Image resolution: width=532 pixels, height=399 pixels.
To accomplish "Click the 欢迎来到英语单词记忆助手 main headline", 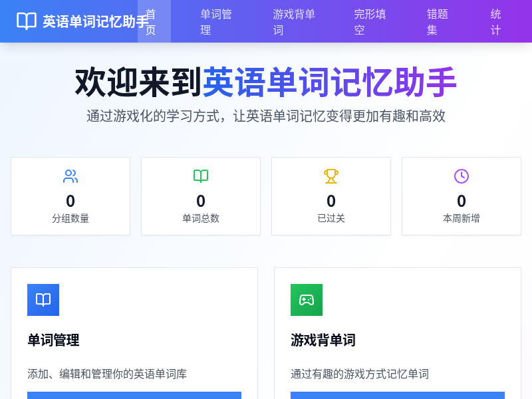I will [266, 82].
